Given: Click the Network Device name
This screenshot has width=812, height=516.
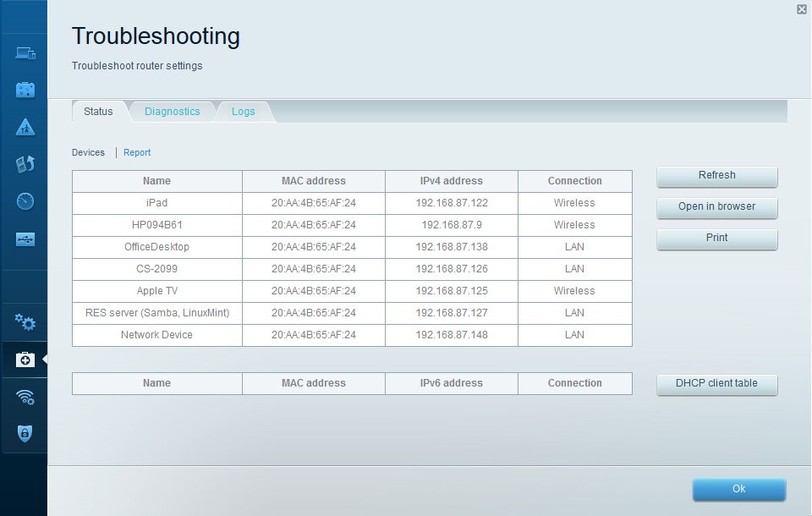Looking at the screenshot, I should (157, 335).
